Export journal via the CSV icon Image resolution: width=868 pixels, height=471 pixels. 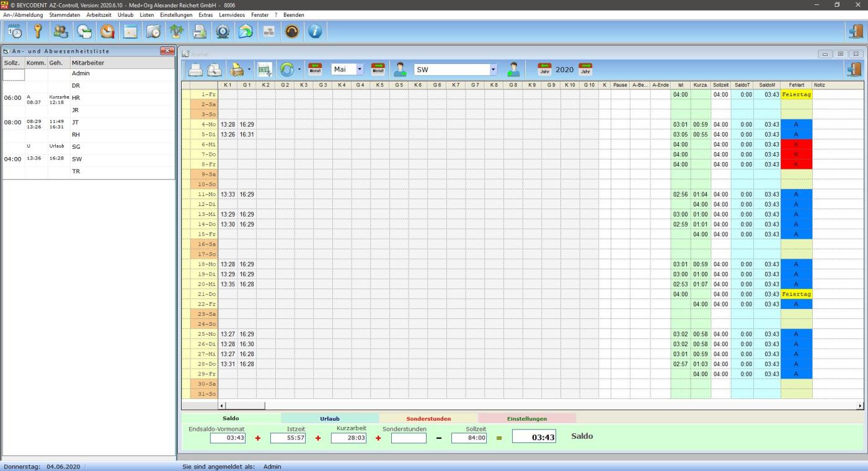click(265, 70)
